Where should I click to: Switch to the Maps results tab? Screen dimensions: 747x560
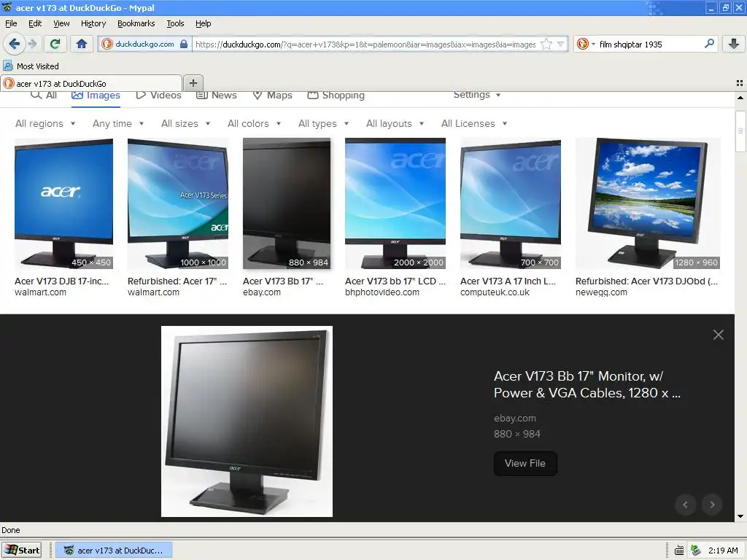[x=273, y=96]
